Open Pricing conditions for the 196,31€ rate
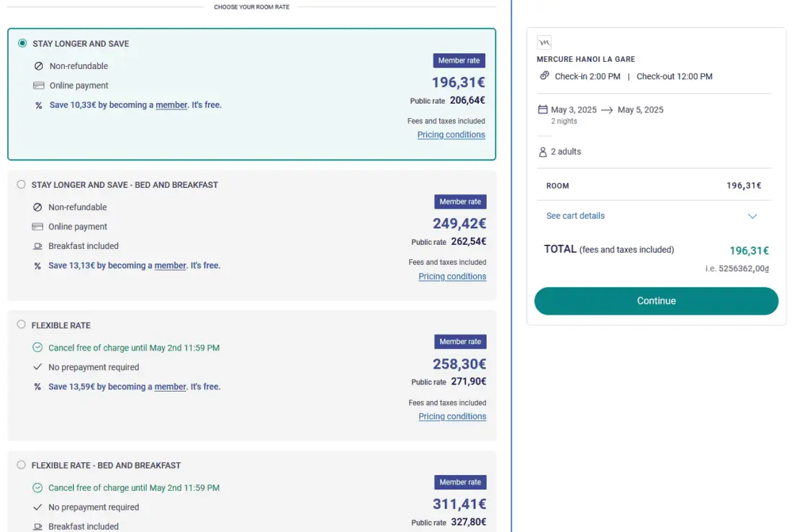The height and width of the screenshot is (532, 792). click(451, 135)
